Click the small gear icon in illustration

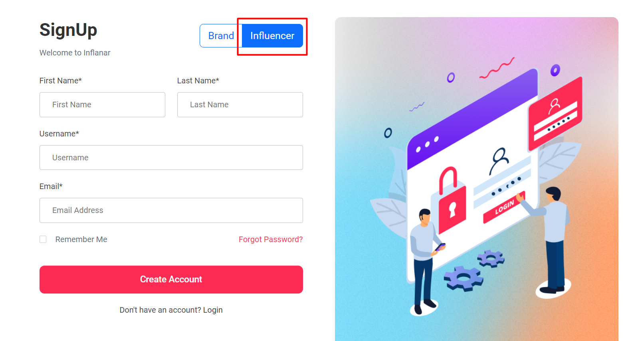coord(491,258)
